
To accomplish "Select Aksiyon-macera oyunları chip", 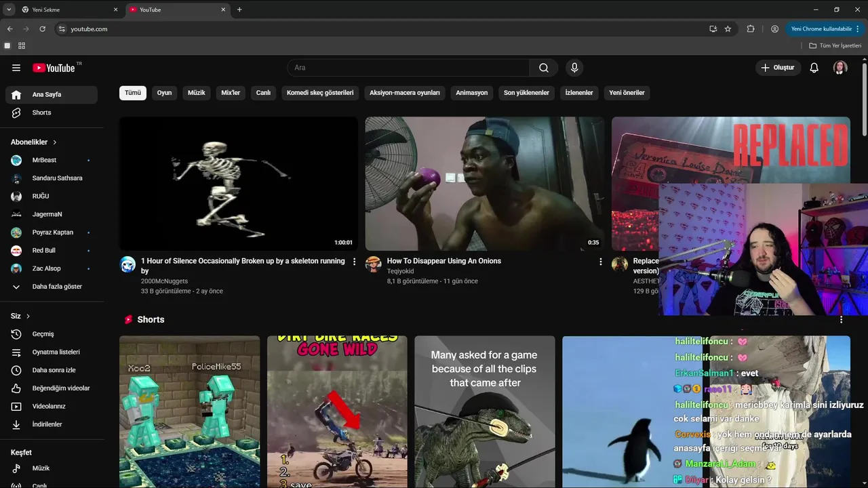I will click(x=405, y=93).
